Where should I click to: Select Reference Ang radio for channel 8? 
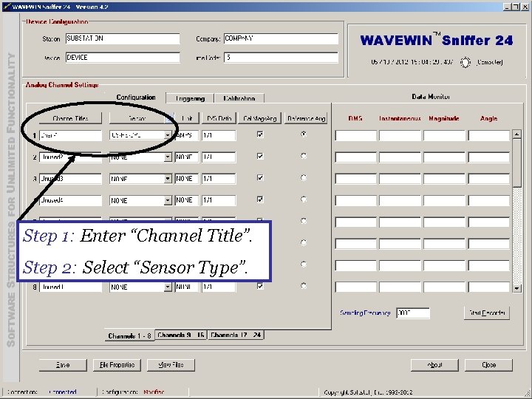(x=304, y=286)
